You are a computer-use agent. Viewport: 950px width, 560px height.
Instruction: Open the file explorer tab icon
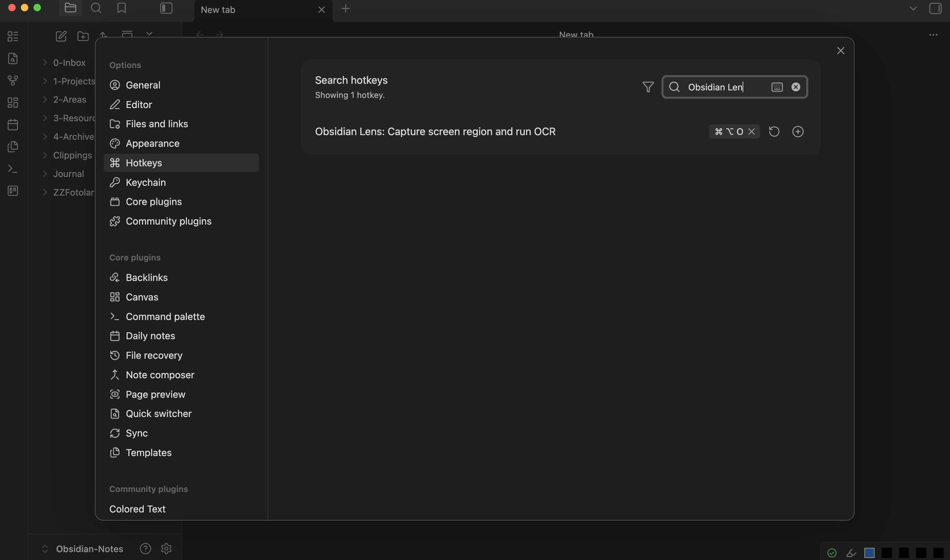point(71,8)
